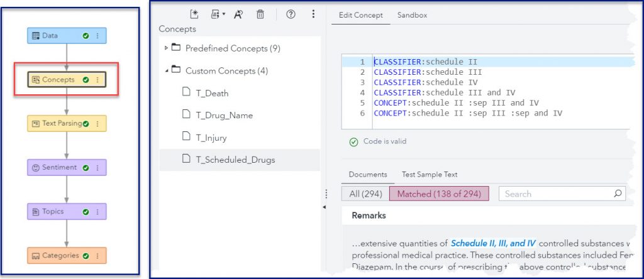Image resolution: width=644 pixels, height=279 pixels.
Task: Click the Data node green status check
Action: [x=86, y=36]
